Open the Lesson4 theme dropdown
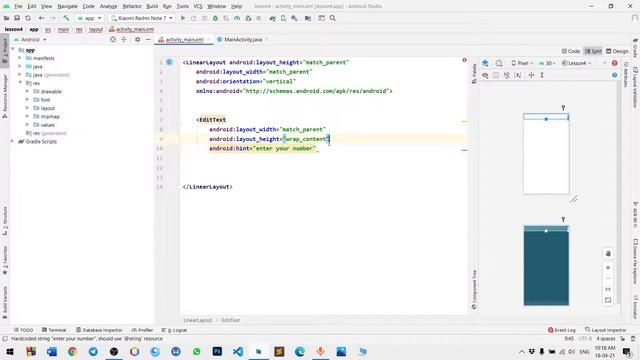Image resolution: width=640 pixels, height=360 pixels. (x=576, y=63)
